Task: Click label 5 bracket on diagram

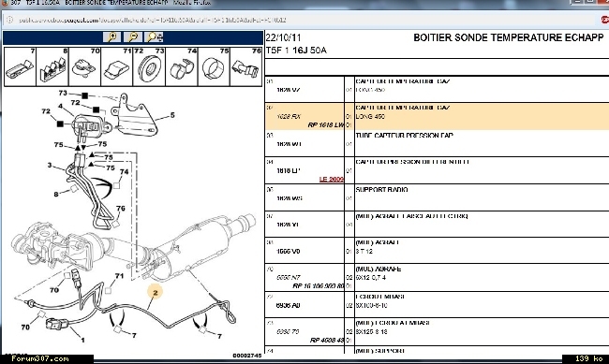Action: [172, 115]
